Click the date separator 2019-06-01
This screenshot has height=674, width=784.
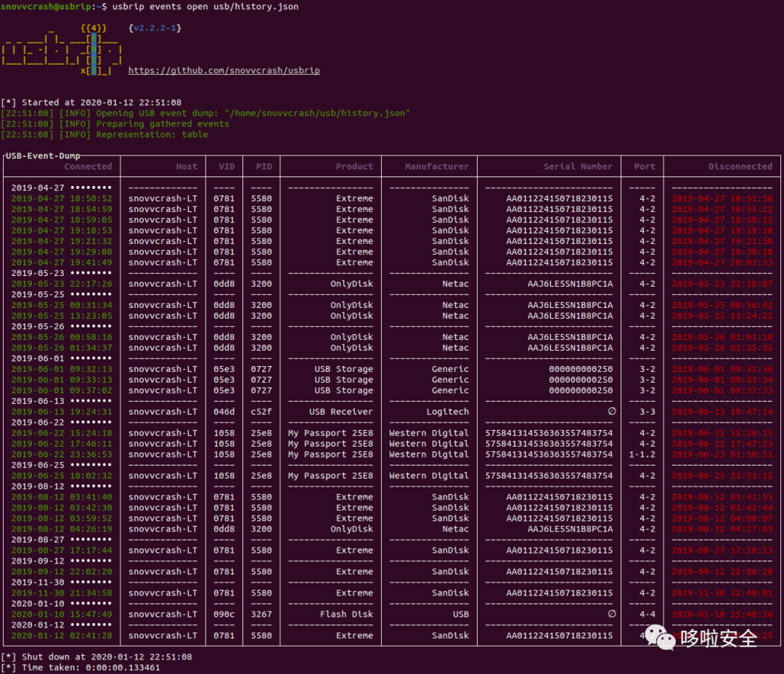coord(61,358)
